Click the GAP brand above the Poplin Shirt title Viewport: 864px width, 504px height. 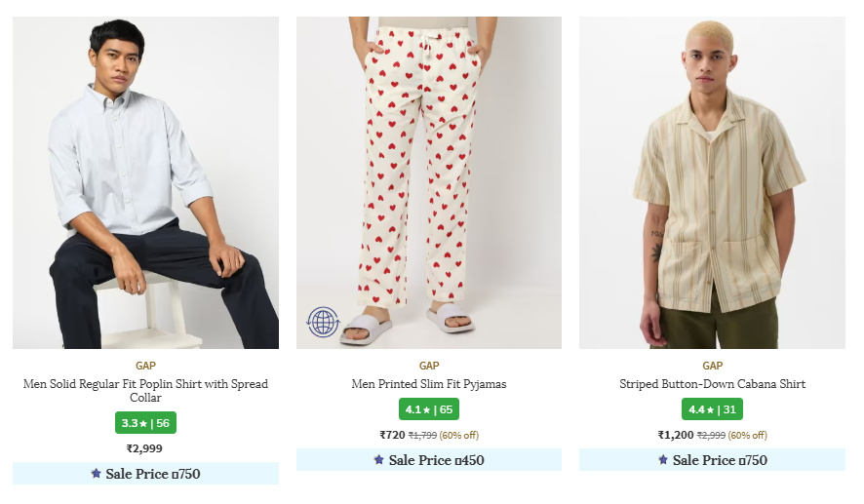coord(145,366)
